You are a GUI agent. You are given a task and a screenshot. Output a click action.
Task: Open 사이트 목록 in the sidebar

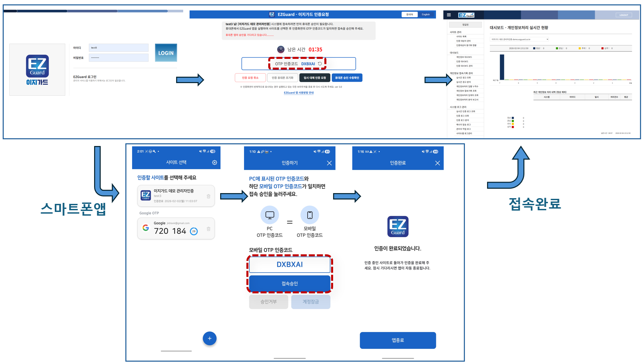(461, 37)
